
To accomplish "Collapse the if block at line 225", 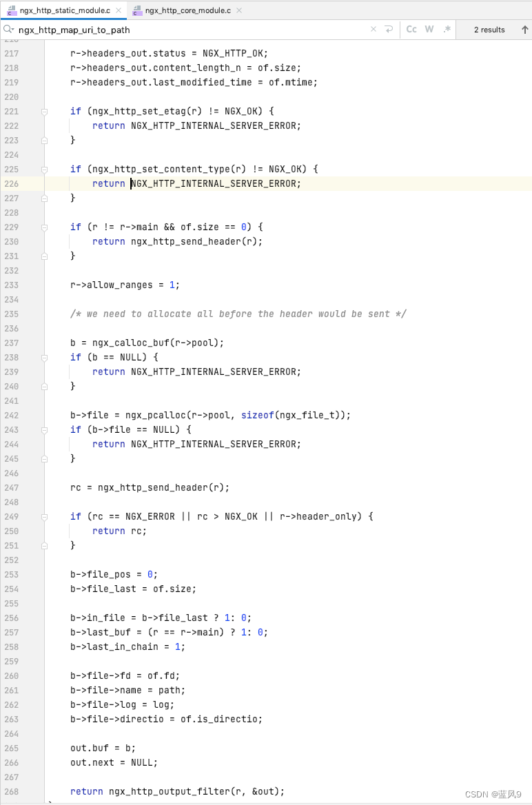I will tap(44, 170).
